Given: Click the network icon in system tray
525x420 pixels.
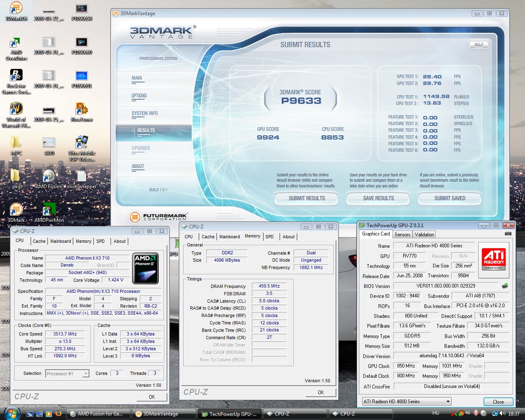Looking at the screenshot, I should pyautogui.click(x=494, y=413).
